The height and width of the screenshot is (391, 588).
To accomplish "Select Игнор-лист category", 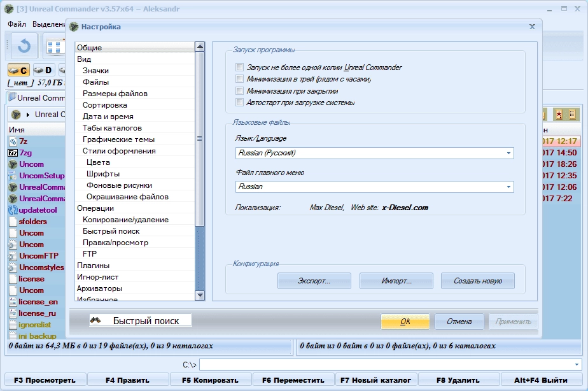I will pyautogui.click(x=135, y=277).
